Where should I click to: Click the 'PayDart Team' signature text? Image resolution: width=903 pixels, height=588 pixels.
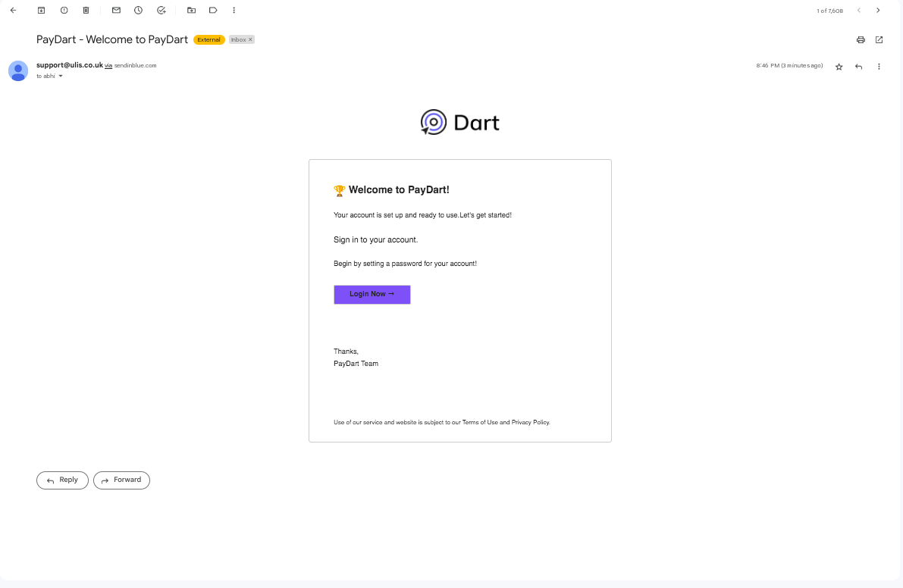click(x=356, y=364)
